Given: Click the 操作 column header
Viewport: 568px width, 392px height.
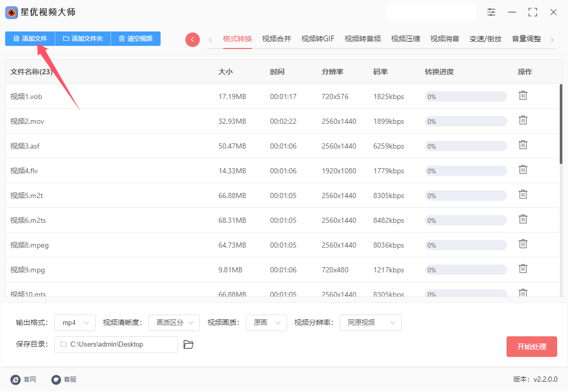Looking at the screenshot, I should 525,72.
